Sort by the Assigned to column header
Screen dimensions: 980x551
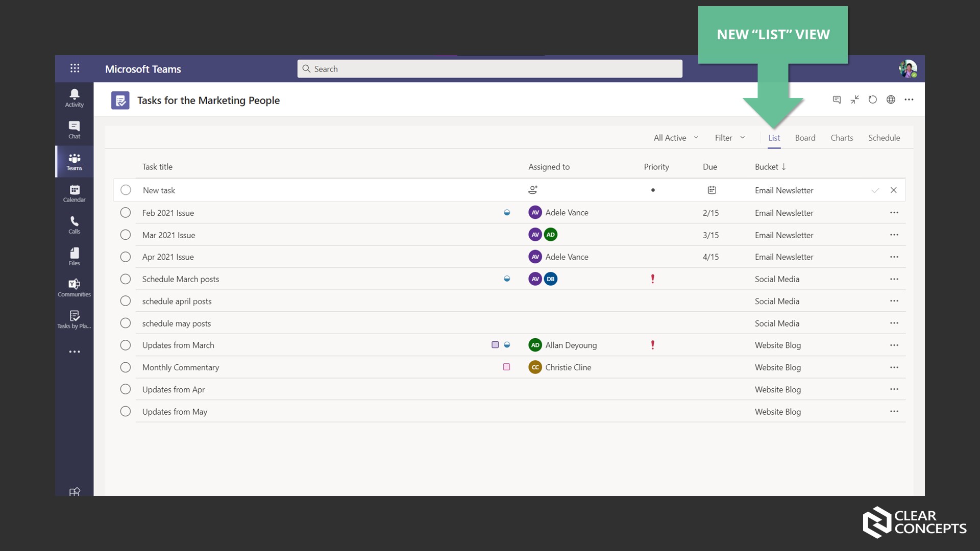549,167
